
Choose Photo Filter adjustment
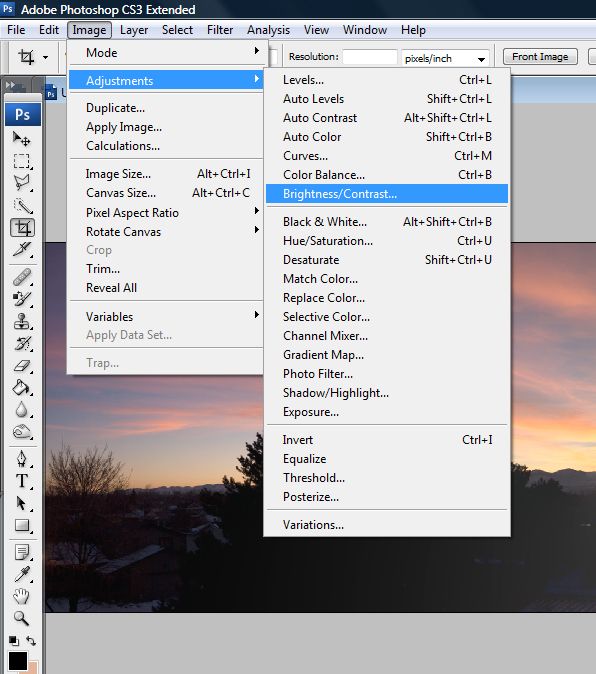coord(387,374)
